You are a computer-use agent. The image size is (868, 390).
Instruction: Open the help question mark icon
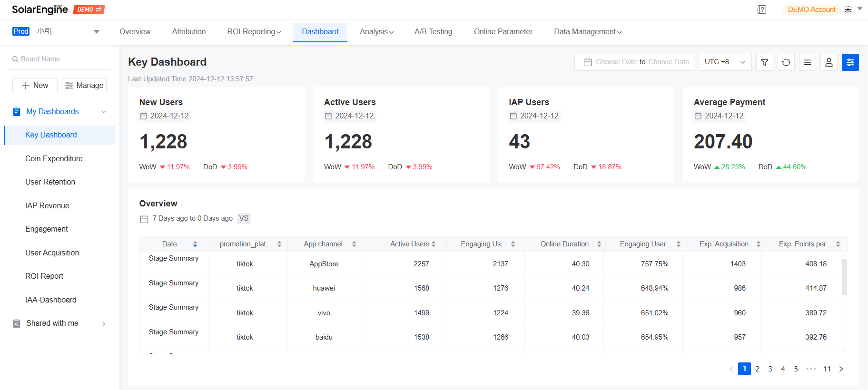762,10
